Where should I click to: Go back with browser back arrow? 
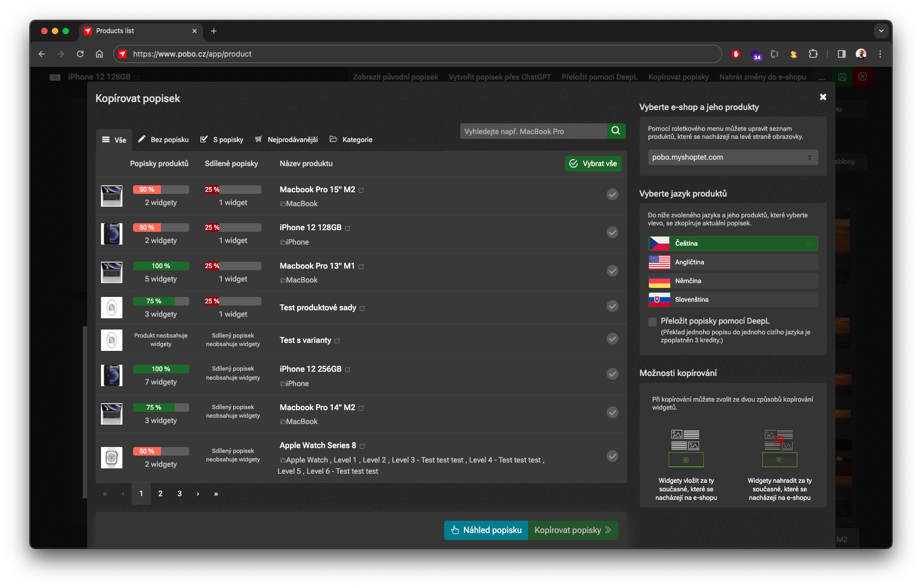(42, 54)
